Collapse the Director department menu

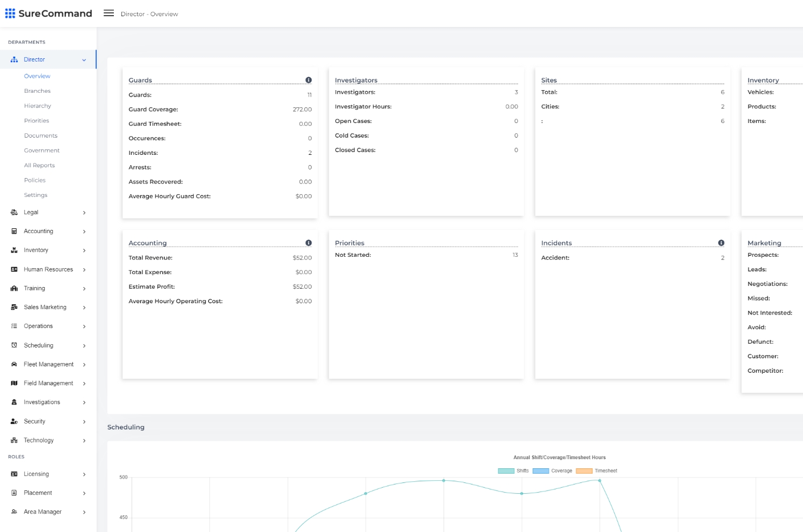84,60
